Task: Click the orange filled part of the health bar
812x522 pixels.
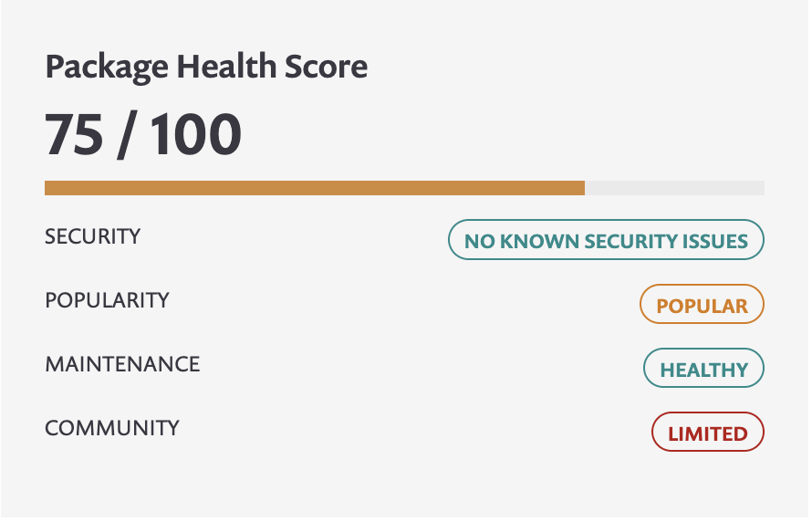Action: click(314, 188)
